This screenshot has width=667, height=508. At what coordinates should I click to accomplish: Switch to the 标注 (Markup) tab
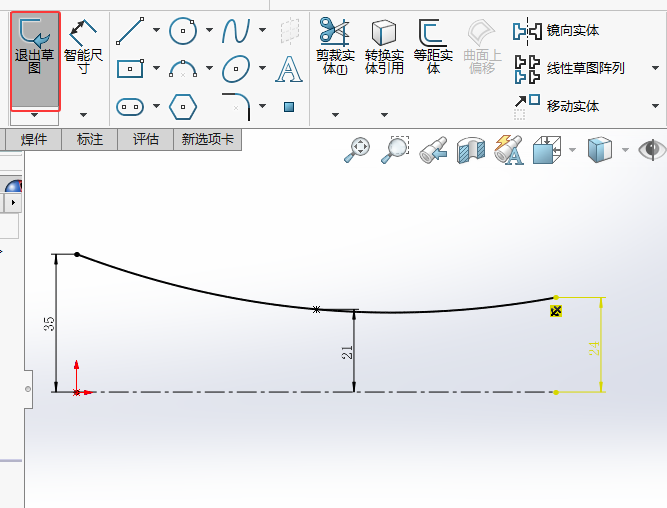coord(90,140)
